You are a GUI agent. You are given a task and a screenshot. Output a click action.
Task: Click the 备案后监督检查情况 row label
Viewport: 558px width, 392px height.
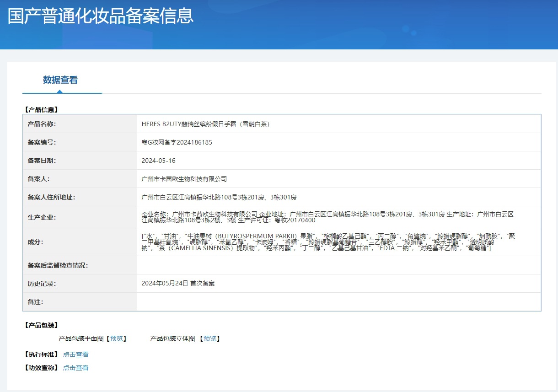pyautogui.click(x=58, y=265)
